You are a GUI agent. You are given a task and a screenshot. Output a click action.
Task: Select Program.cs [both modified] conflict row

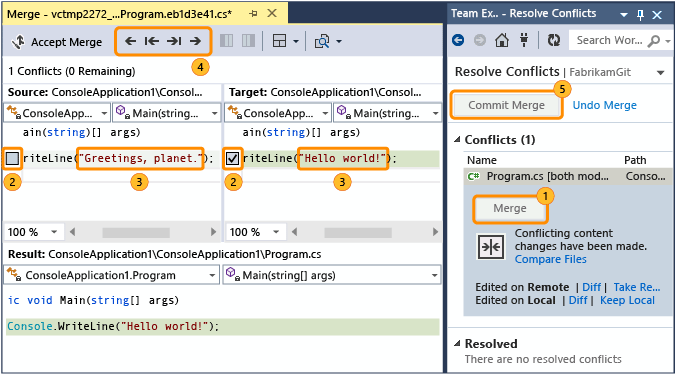[569, 176]
